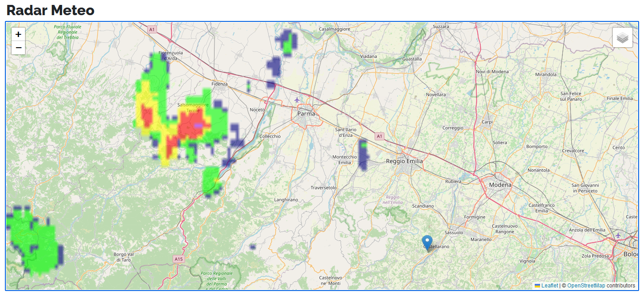Click the Casalmaggiore town label

[334, 29]
